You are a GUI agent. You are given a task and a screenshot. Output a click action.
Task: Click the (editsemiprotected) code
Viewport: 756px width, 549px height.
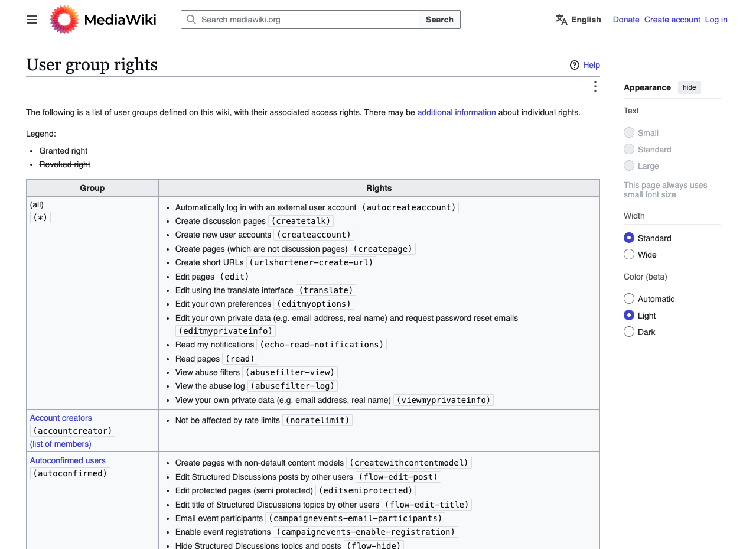click(x=366, y=490)
